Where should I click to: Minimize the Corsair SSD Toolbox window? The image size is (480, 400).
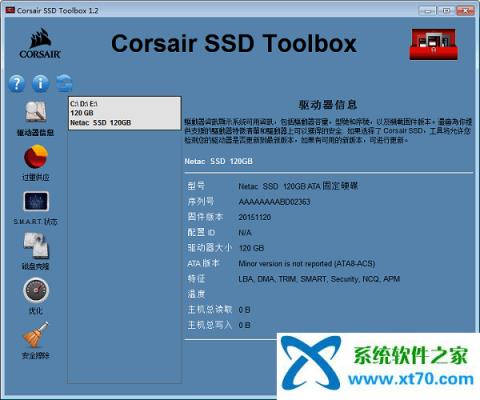coord(428,11)
